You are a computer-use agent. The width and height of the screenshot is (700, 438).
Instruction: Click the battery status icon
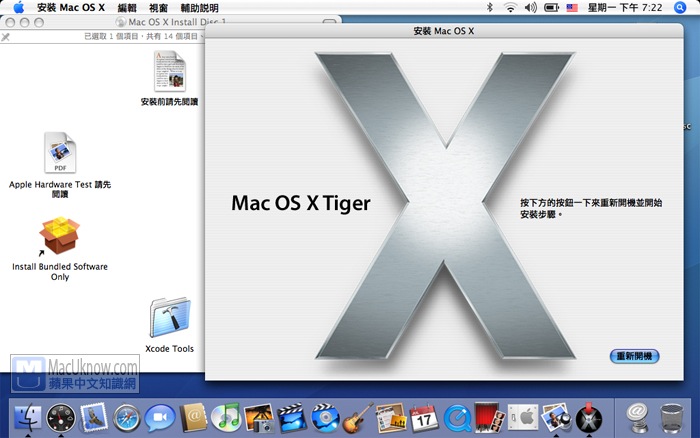(x=551, y=7)
